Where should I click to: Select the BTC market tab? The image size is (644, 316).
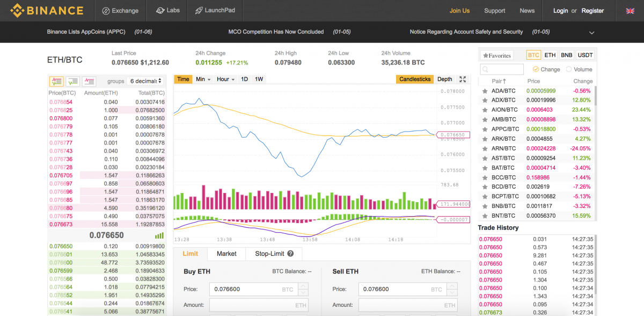[x=533, y=55]
